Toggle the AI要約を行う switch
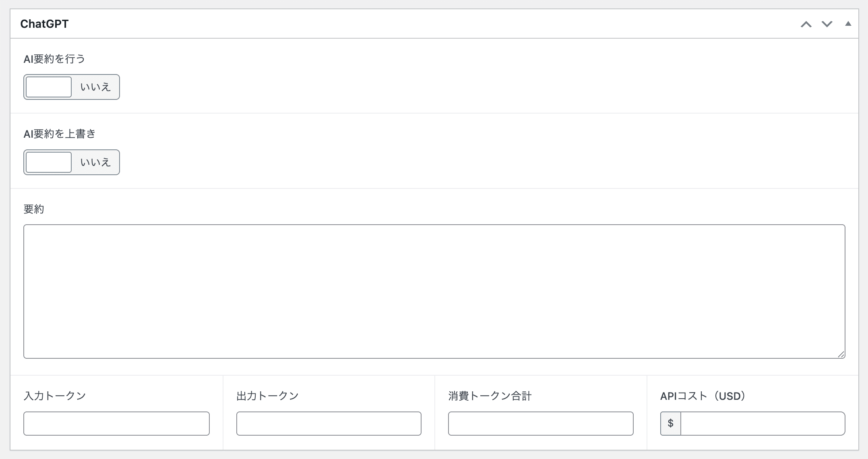868x459 pixels. pyautogui.click(x=49, y=87)
